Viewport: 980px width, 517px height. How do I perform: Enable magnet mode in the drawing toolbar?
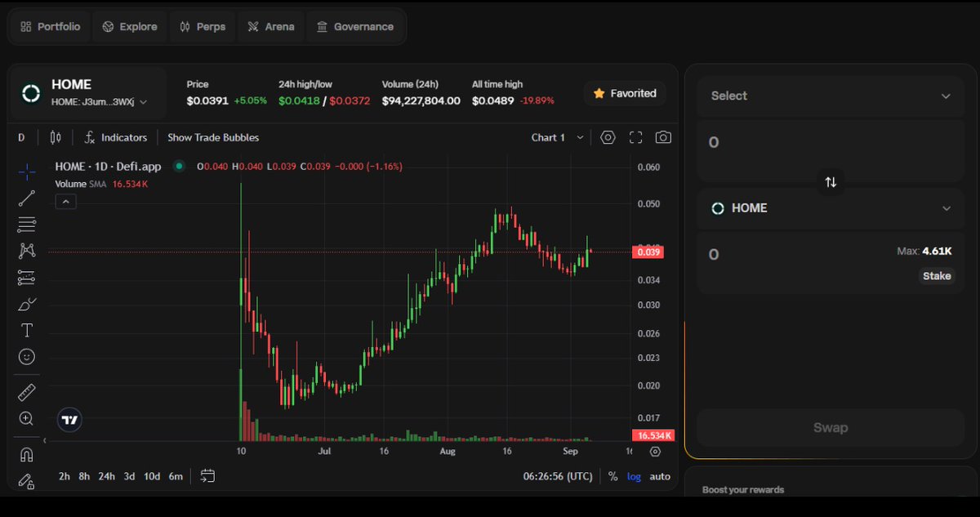click(x=26, y=453)
